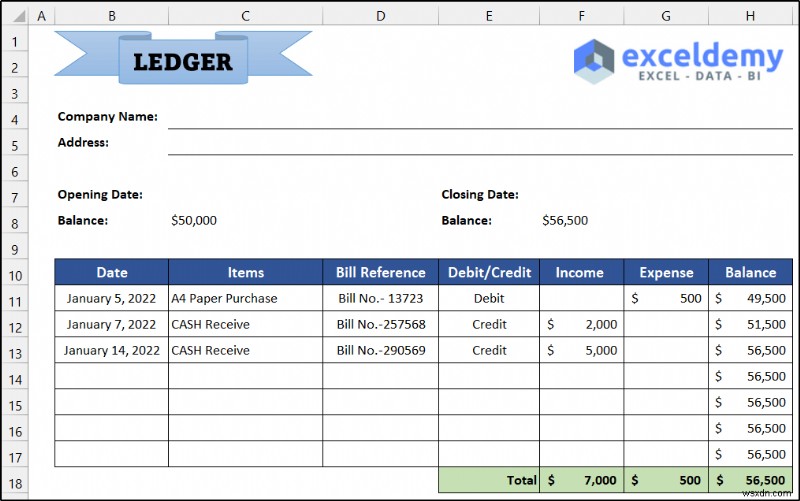This screenshot has height=501, width=800.
Task: Click the Items table header
Action: [245, 272]
